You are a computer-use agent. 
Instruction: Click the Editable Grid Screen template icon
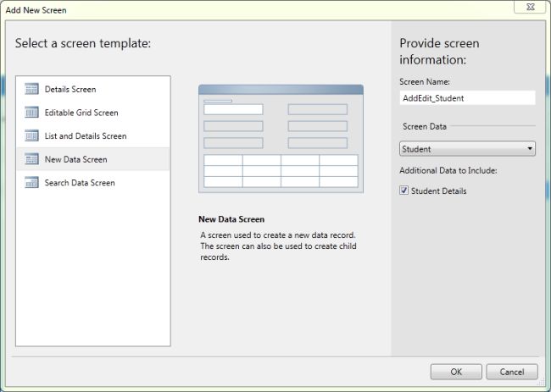31,113
